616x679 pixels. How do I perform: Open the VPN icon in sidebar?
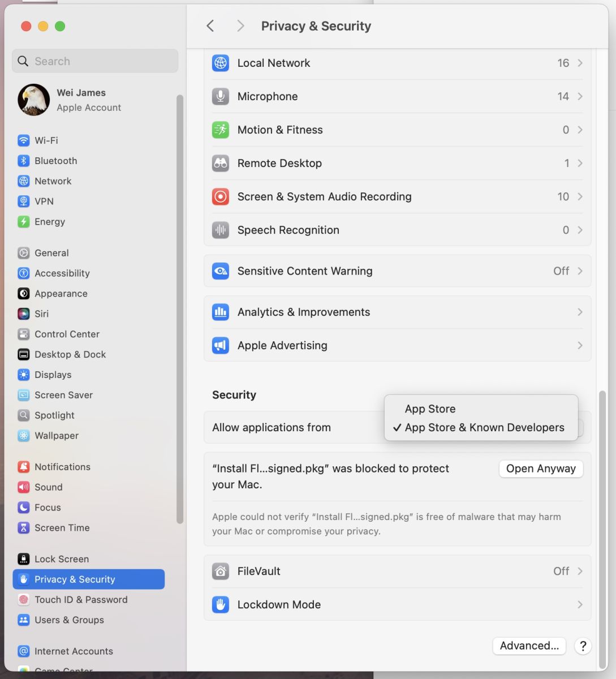(23, 201)
